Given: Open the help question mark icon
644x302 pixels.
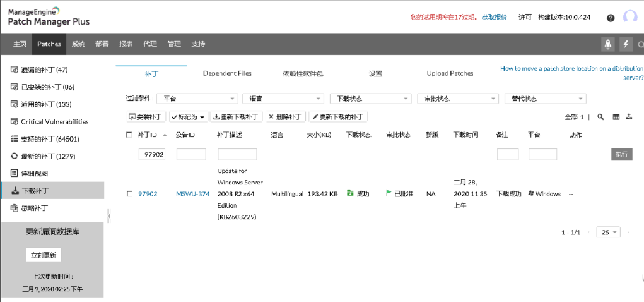Looking at the screenshot, I should [x=611, y=18].
